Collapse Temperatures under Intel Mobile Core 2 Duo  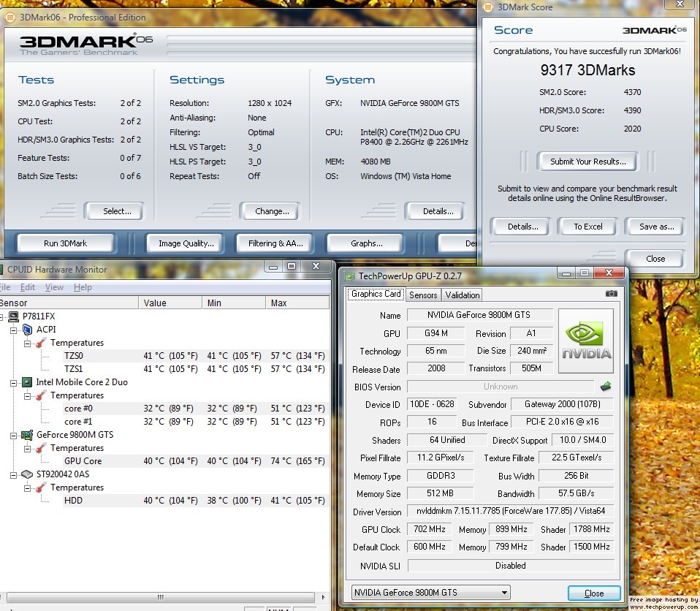pos(27,396)
